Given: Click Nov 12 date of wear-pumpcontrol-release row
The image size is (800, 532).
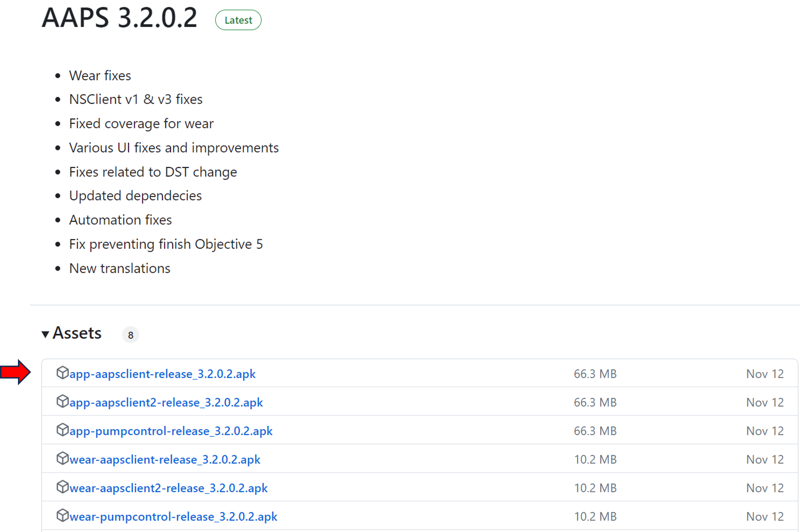Looking at the screenshot, I should coord(765,516).
